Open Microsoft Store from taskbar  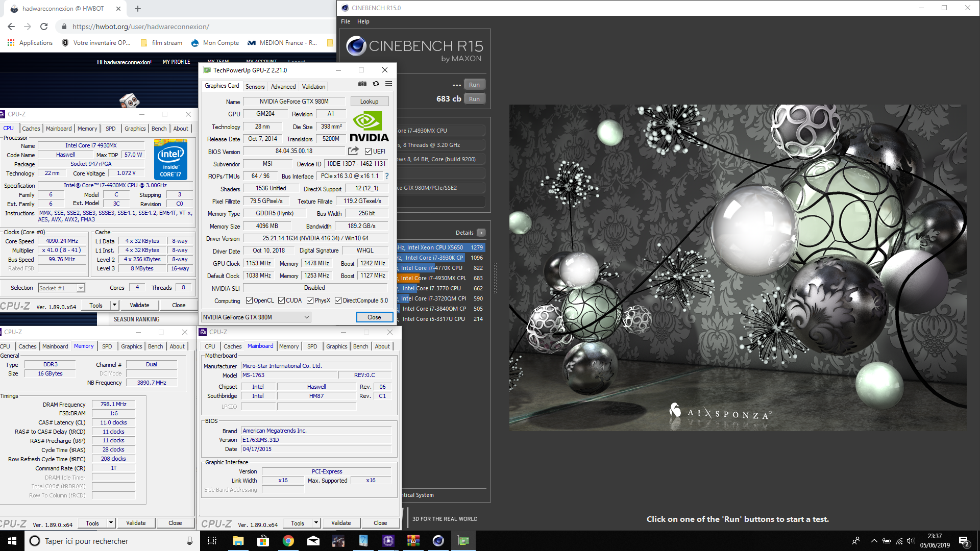(263, 541)
